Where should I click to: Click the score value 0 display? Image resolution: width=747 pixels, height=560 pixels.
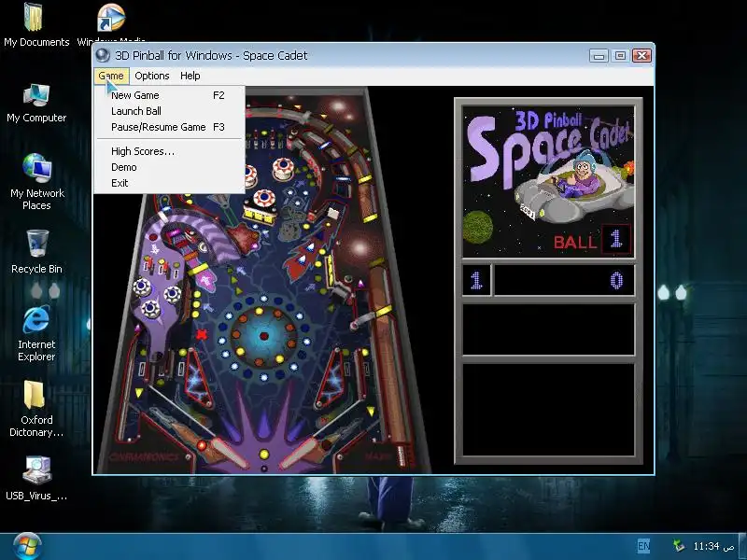(x=565, y=281)
